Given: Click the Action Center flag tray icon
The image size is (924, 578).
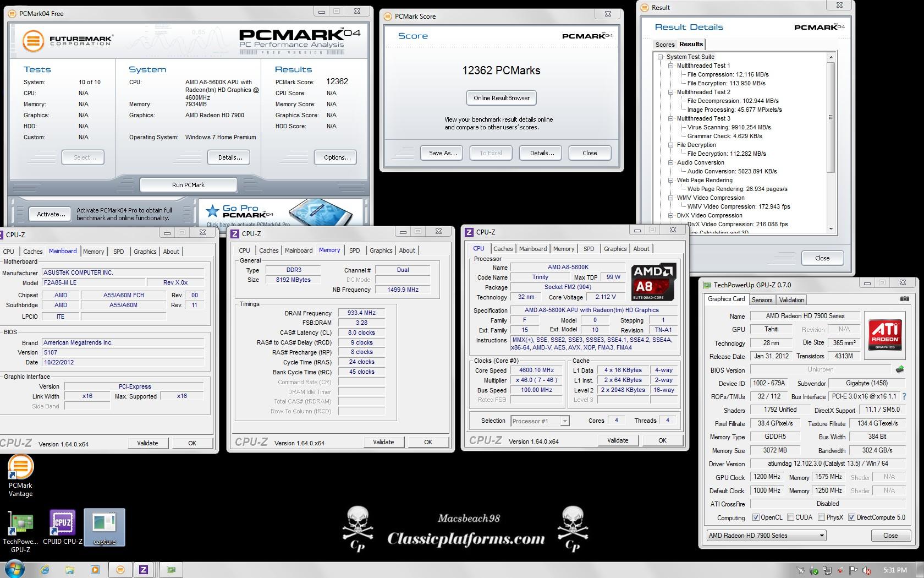Looking at the screenshot, I should pyautogui.click(x=854, y=570).
